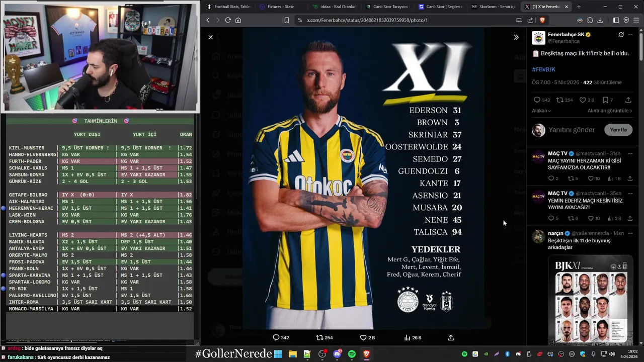This screenshot has width=644, height=362.
Task: Open the browser downloads icon
Action: pyautogui.click(x=600, y=20)
